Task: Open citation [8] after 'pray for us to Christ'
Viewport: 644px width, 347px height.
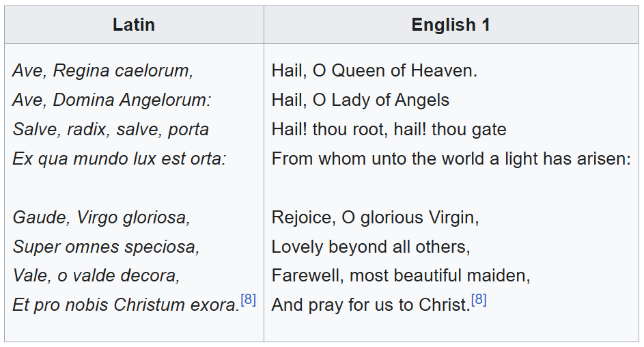Action: (479, 300)
